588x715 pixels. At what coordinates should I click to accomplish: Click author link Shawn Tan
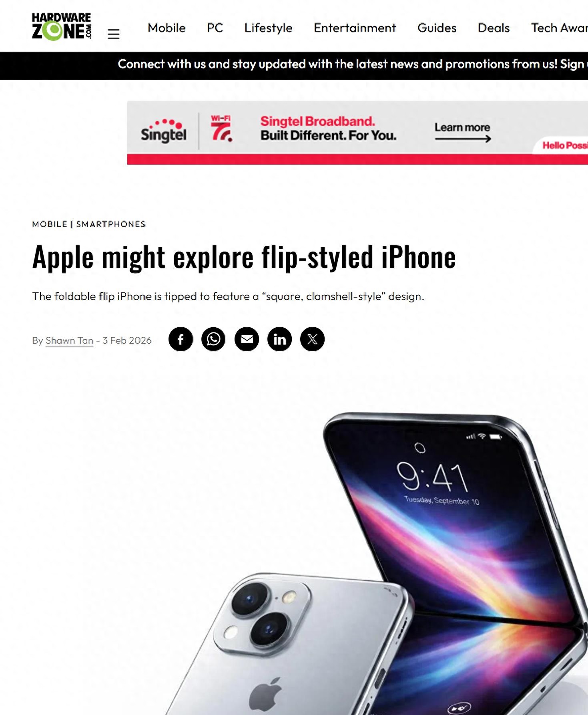click(69, 340)
